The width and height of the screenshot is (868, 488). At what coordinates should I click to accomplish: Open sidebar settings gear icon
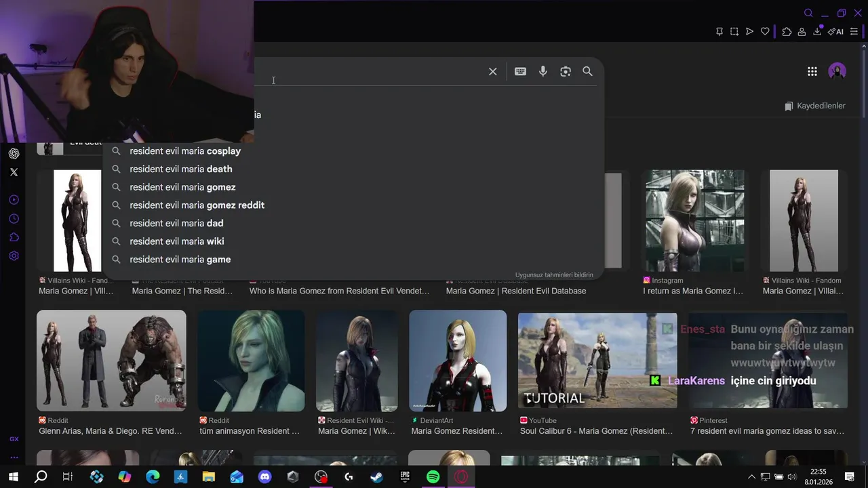14,256
